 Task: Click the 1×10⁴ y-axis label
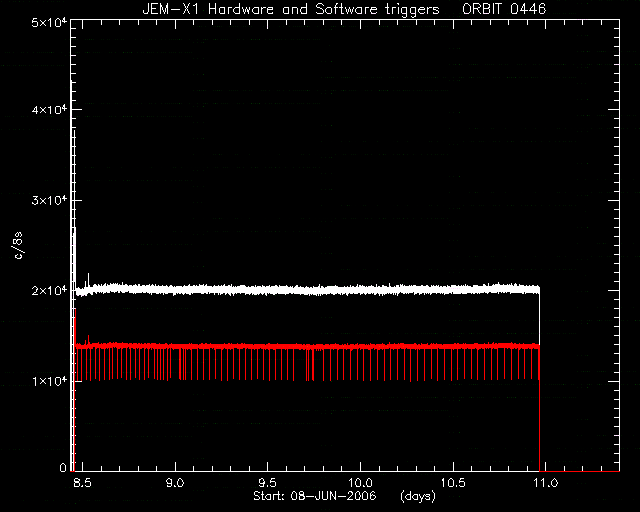tap(49, 381)
